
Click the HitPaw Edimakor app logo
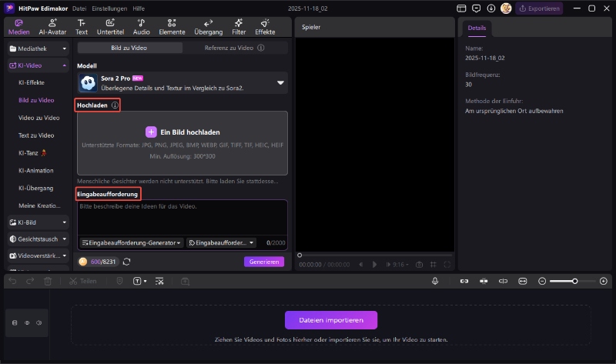(x=9, y=8)
